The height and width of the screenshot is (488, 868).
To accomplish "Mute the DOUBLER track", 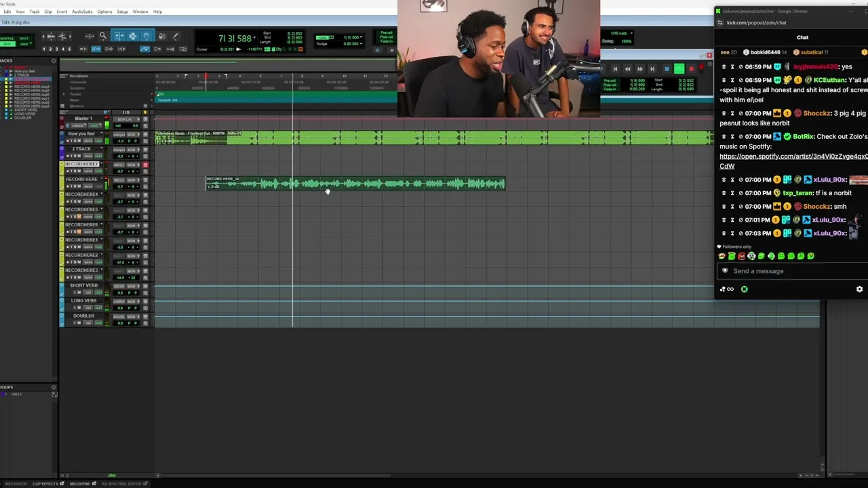I will (x=79, y=323).
